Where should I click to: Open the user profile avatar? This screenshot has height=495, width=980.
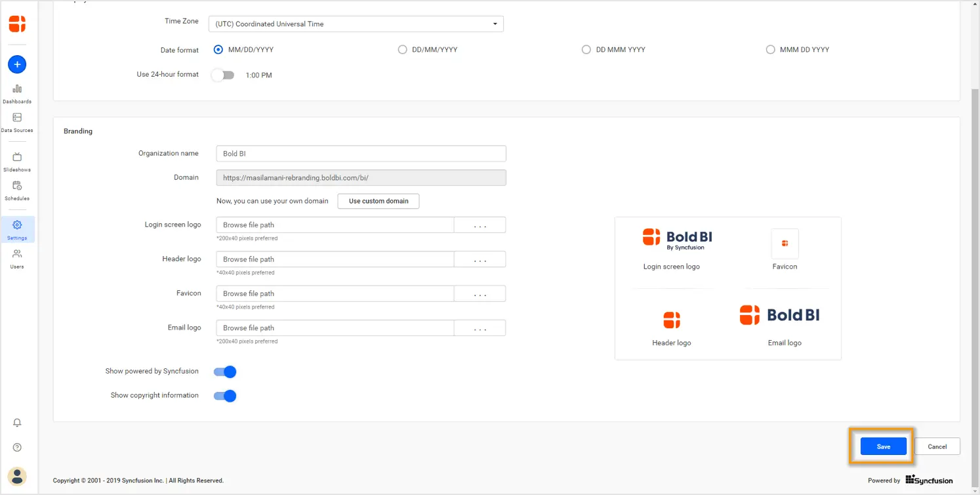(17, 476)
